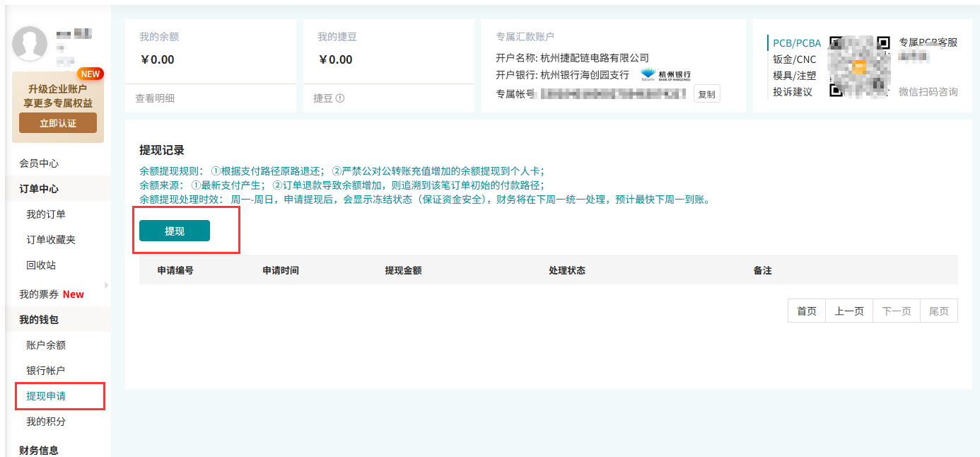Click the info icon beside 捷豆
The image size is (980, 457).
tap(340, 99)
